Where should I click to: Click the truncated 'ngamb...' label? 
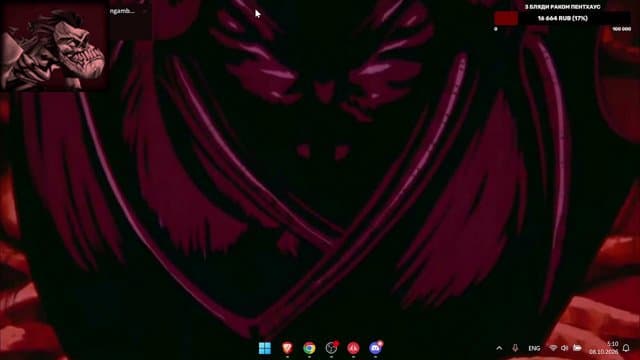(122, 11)
